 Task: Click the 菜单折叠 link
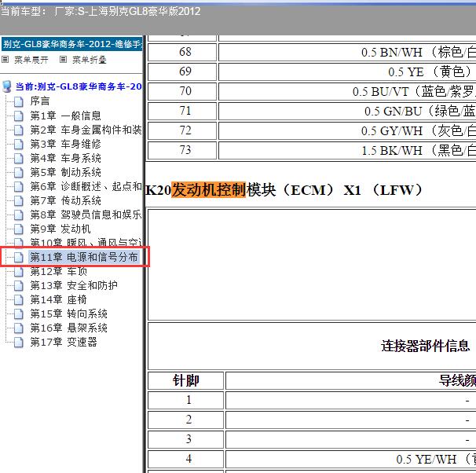(90, 60)
